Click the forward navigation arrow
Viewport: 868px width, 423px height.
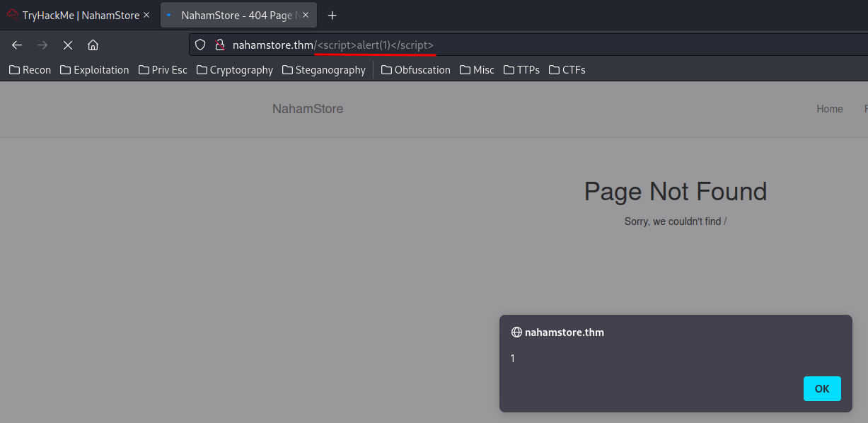pos(42,45)
